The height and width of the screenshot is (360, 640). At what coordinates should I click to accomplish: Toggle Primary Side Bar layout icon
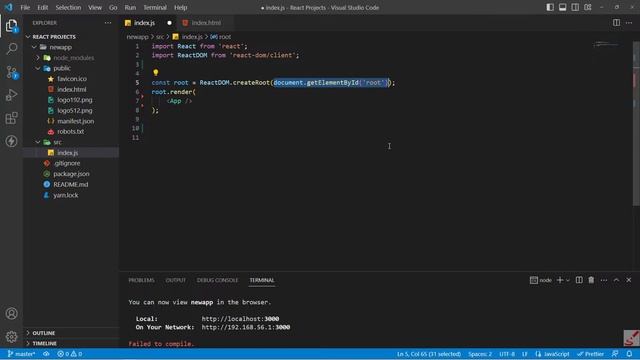point(550,7)
